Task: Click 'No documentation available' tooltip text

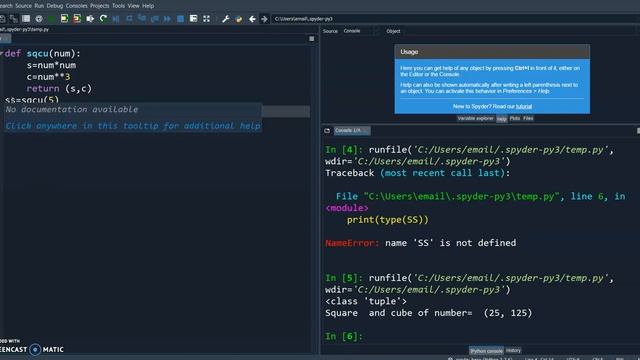Action: point(72,109)
